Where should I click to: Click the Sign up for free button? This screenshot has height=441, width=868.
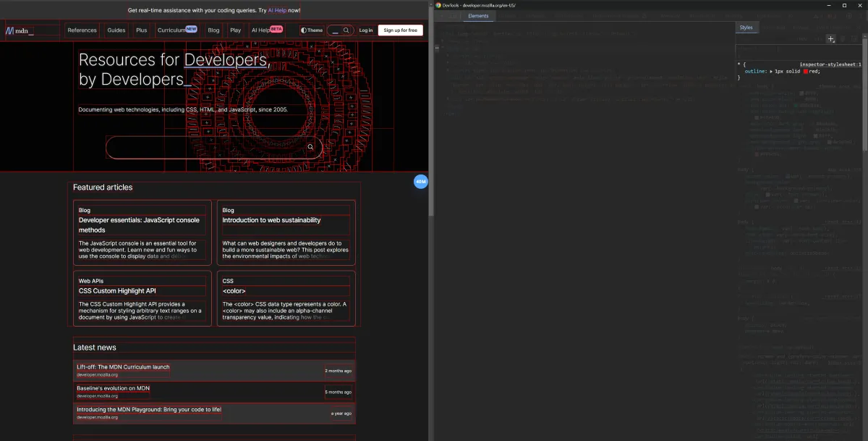400,30
